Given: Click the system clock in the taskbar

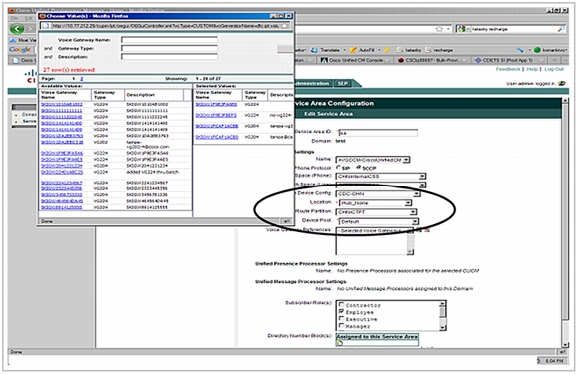Looking at the screenshot, I should tap(554, 361).
